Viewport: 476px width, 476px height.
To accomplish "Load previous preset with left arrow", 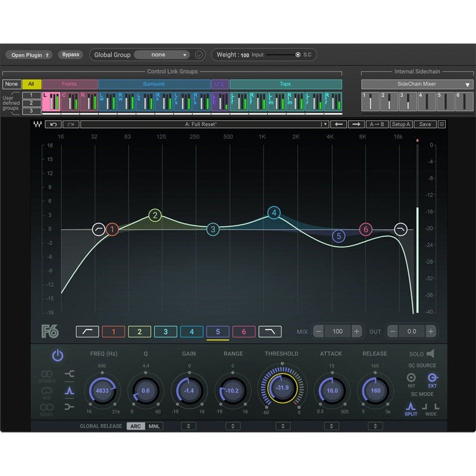I will tap(339, 124).
